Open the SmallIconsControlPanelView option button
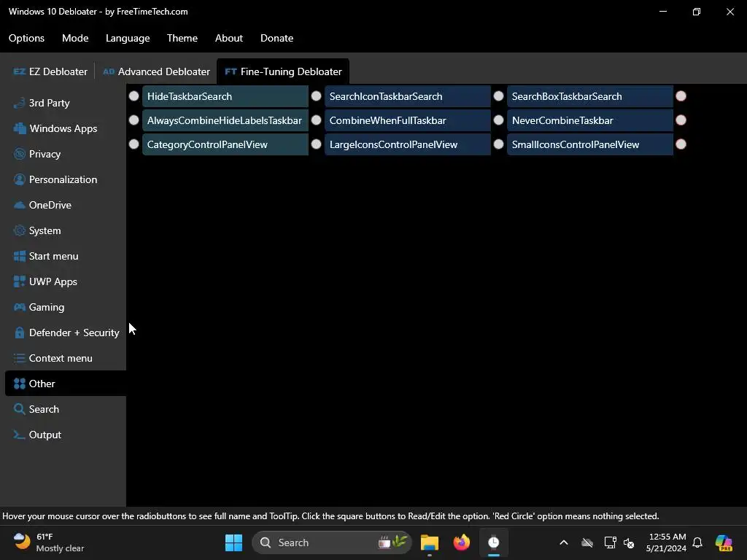Image resolution: width=747 pixels, height=560 pixels. [590, 144]
